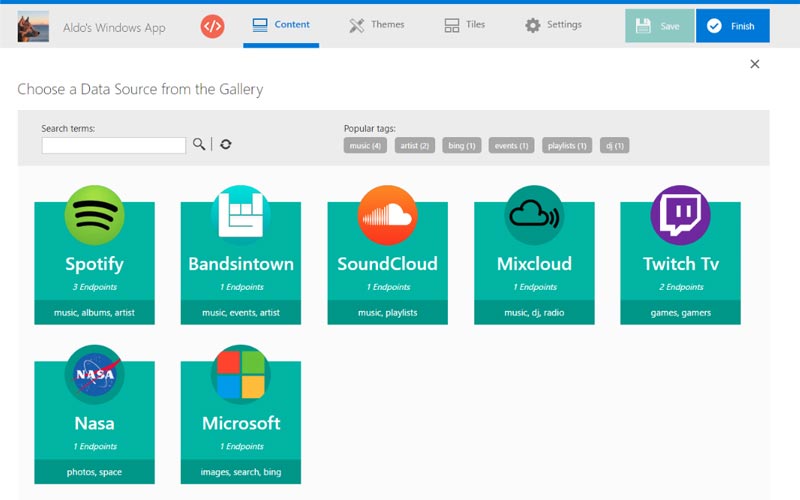Viewport: 800px width, 500px height.
Task: Filter by the music (4) tag
Action: pyautogui.click(x=365, y=145)
